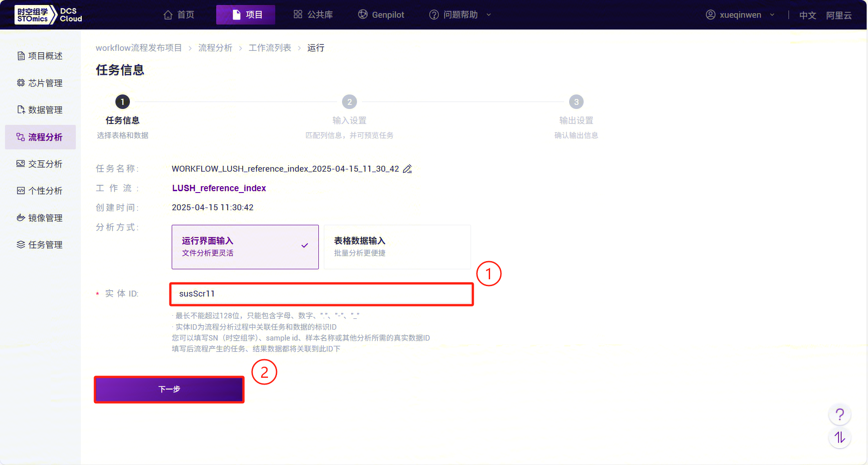868x465 pixels.
Task: Open the LUSH_reference_index workflow link
Action: (x=219, y=188)
